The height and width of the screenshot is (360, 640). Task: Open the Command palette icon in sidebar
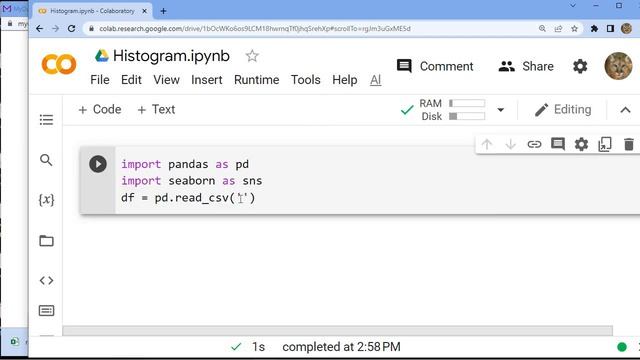pyautogui.click(x=46, y=311)
